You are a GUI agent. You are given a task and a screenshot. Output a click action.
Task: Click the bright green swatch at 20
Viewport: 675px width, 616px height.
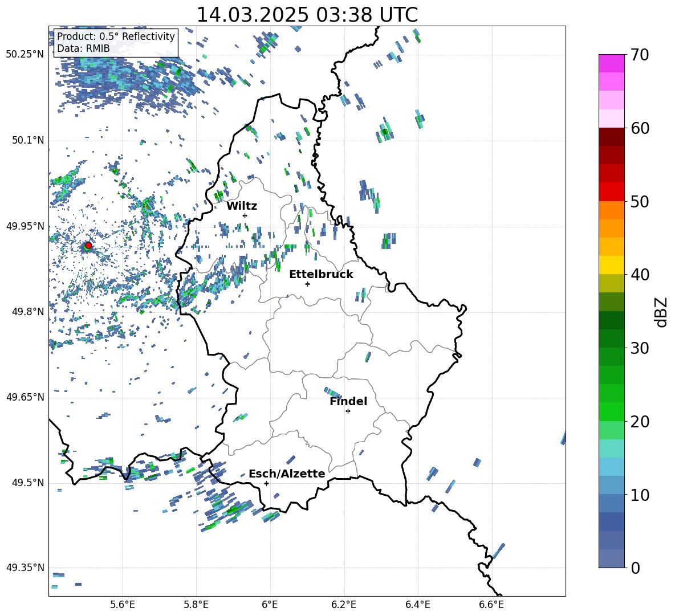pyautogui.click(x=611, y=411)
